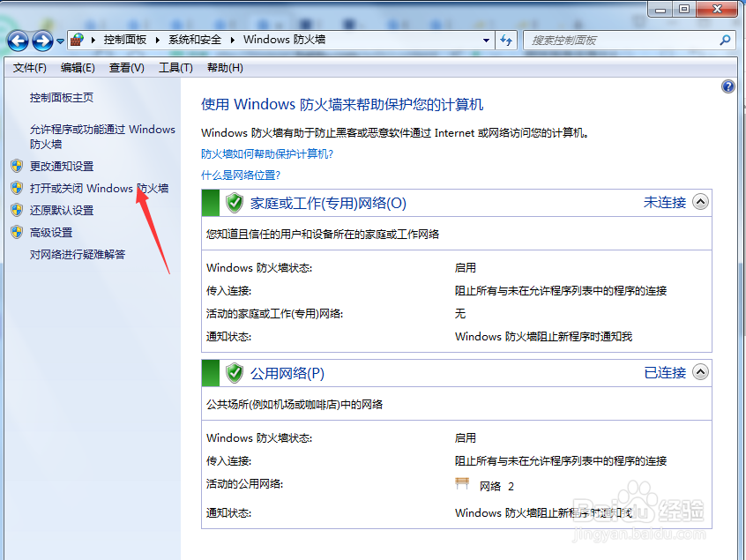Open 对网络进行疑难解答 link
This screenshot has width=746, height=560.
(x=78, y=255)
